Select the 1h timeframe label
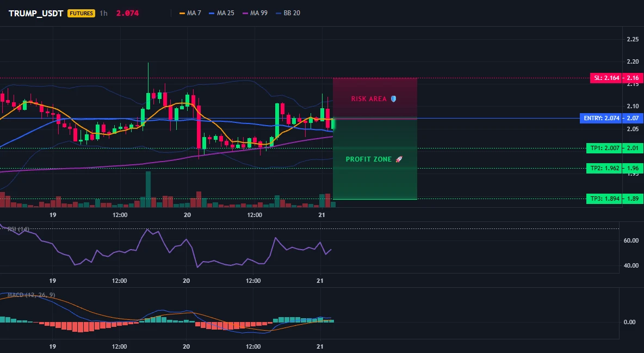Image resolution: width=644 pixels, height=353 pixels. click(103, 13)
